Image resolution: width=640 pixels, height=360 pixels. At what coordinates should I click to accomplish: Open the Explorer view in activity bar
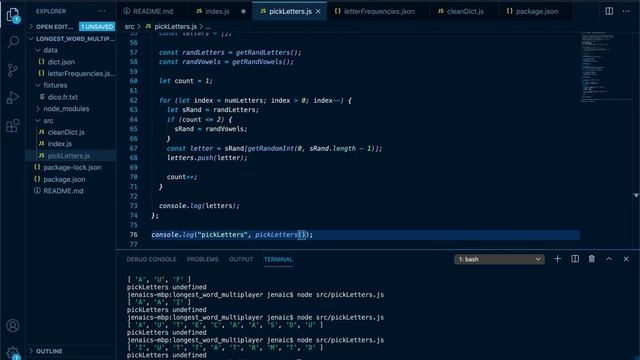pos(13,15)
